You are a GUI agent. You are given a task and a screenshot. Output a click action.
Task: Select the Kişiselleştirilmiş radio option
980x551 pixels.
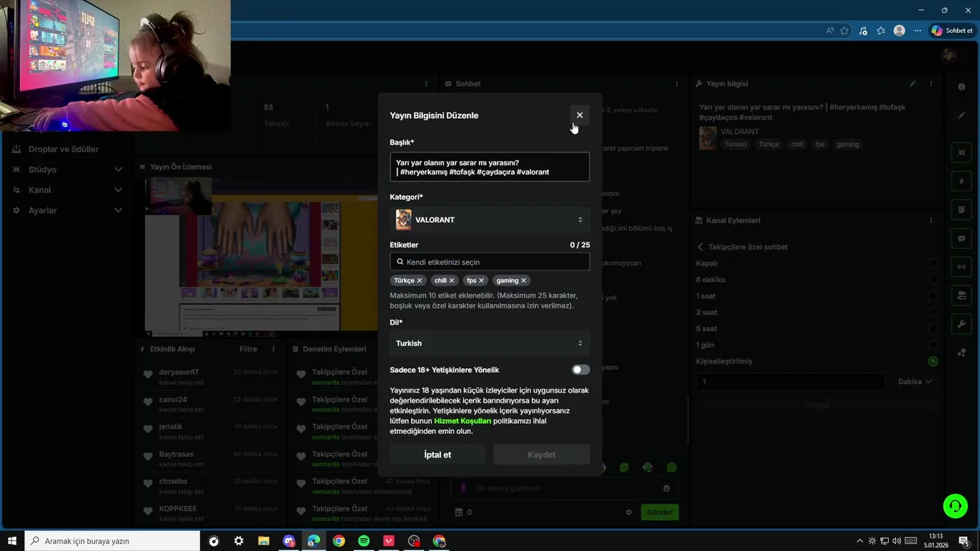[933, 361]
